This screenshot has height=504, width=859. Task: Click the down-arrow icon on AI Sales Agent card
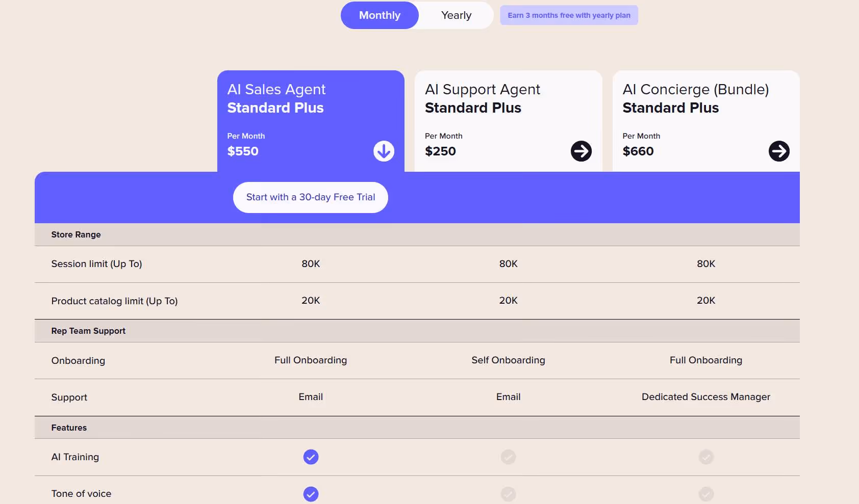[384, 151]
